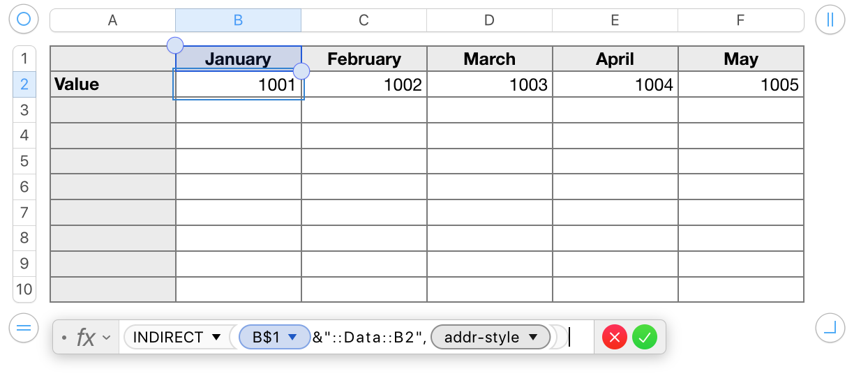Open INDIRECT function dropdown arrow
The height and width of the screenshot is (385, 868).
tap(216, 338)
